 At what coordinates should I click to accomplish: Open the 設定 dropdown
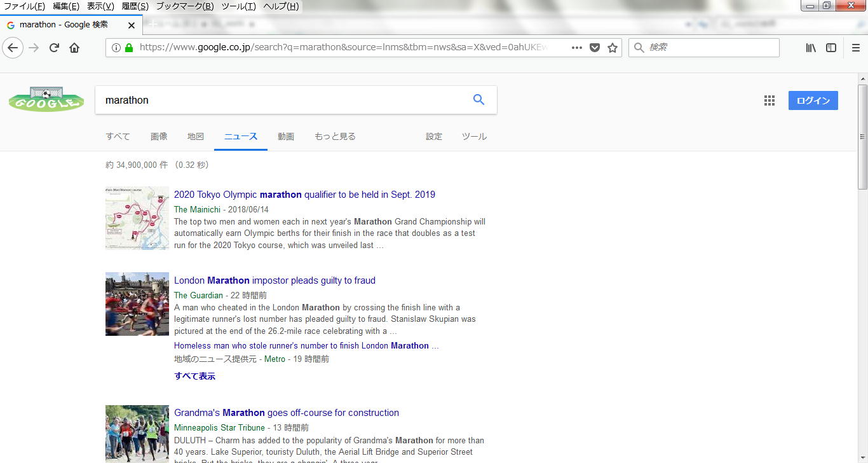point(434,136)
